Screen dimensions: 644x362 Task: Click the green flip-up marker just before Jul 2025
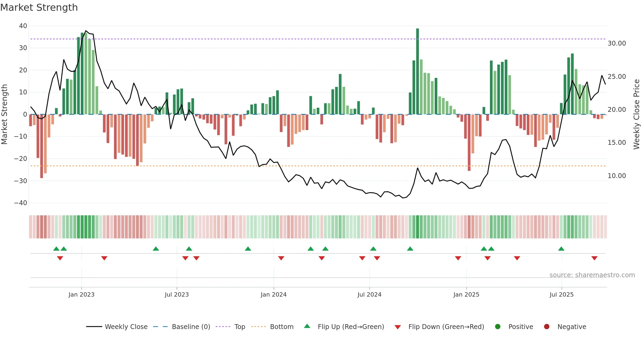tap(561, 249)
